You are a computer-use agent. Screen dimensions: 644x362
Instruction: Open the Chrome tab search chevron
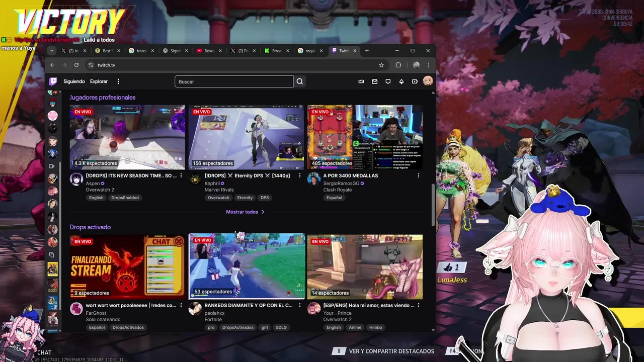51,51
